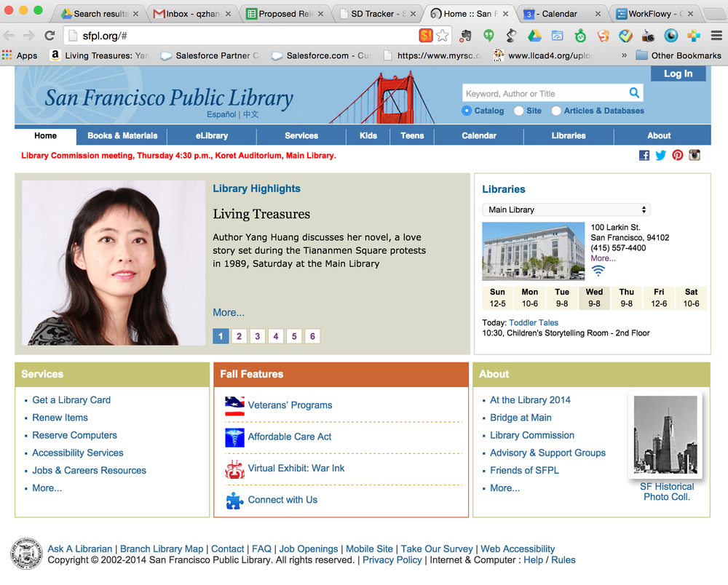Open the Services navigation menu
728x585 pixels.
[x=301, y=135]
